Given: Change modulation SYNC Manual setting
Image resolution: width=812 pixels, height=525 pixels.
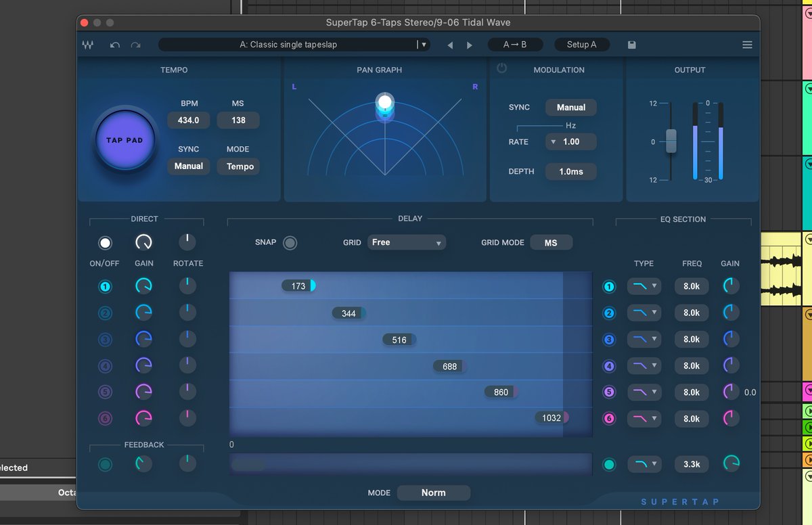Looking at the screenshot, I should point(571,108).
